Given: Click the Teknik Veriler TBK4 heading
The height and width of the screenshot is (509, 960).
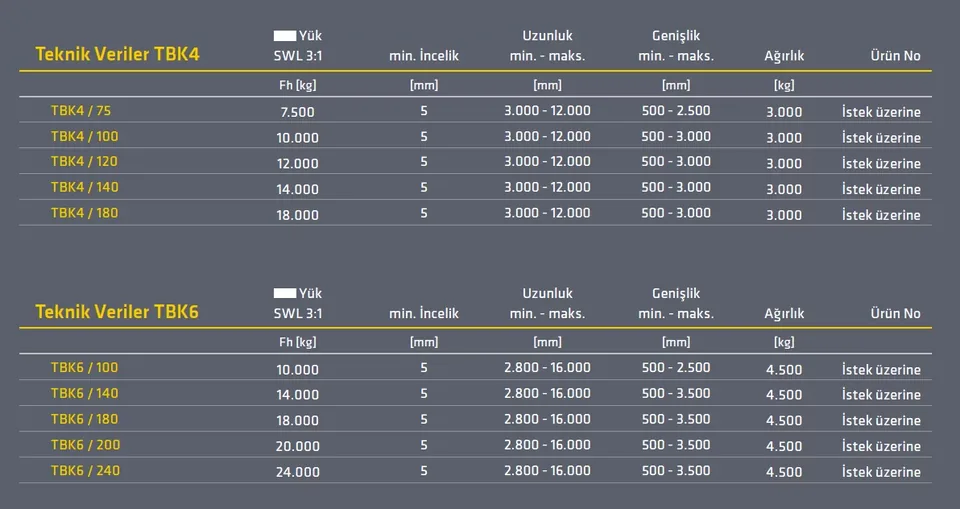Looking at the screenshot, I should (118, 54).
